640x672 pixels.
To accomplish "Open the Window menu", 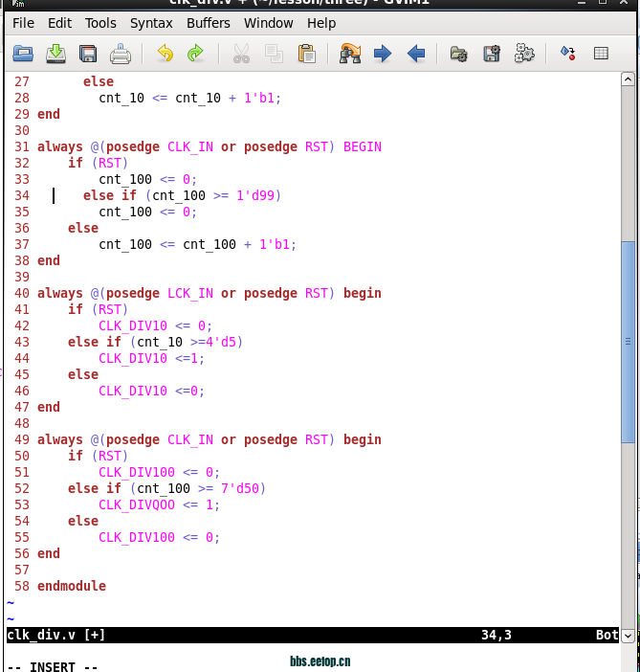I will pos(269,23).
